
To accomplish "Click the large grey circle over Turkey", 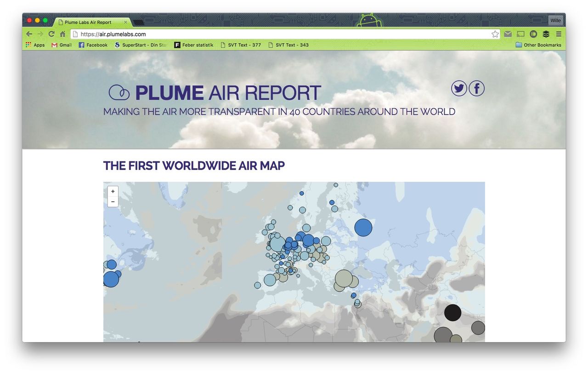I will click(x=344, y=278).
